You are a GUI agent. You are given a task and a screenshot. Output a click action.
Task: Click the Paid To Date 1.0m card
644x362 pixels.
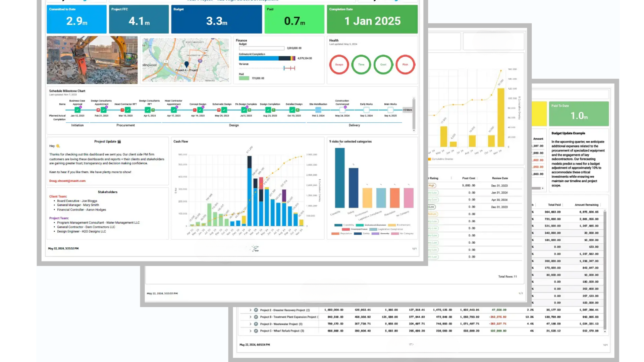(x=579, y=114)
